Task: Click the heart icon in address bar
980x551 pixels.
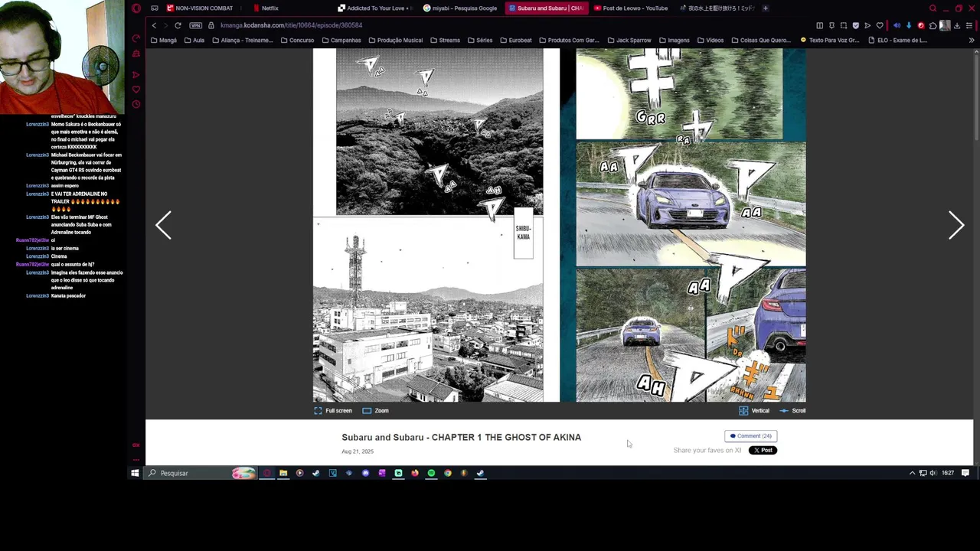Action: coord(880,25)
